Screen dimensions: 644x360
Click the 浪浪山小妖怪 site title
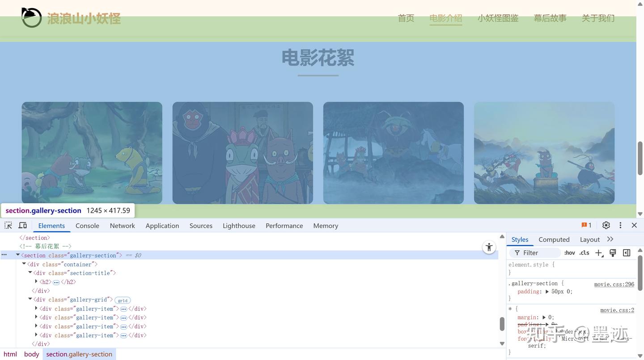pos(84,18)
